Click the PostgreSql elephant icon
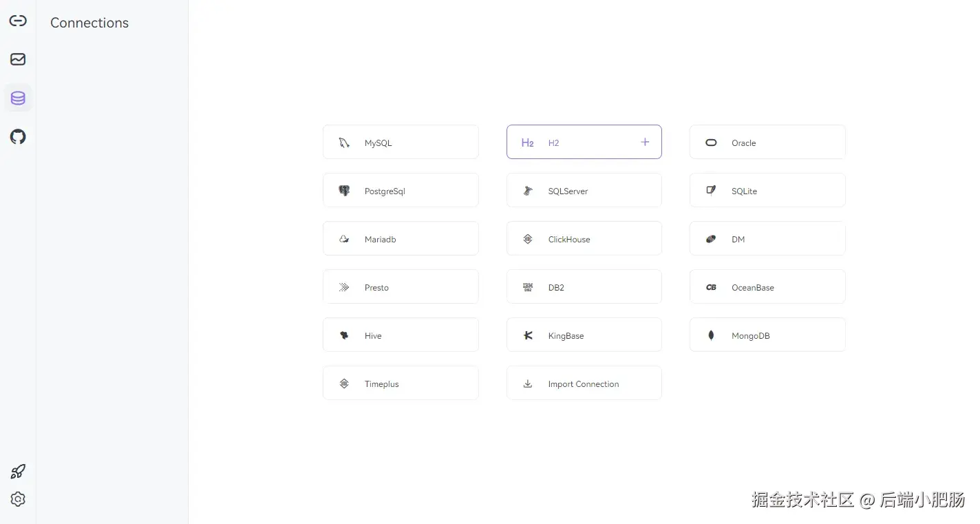This screenshot has height=524, width=980. 344,191
